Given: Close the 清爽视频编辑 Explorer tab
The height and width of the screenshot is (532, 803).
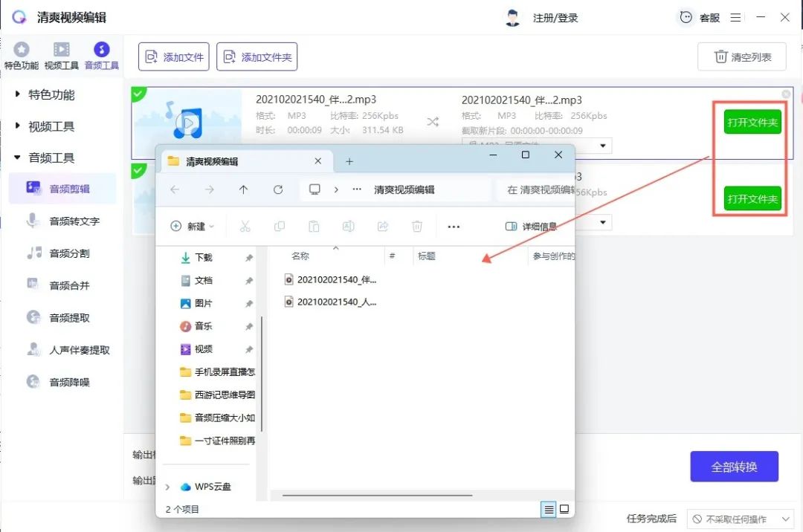Looking at the screenshot, I should click(318, 161).
